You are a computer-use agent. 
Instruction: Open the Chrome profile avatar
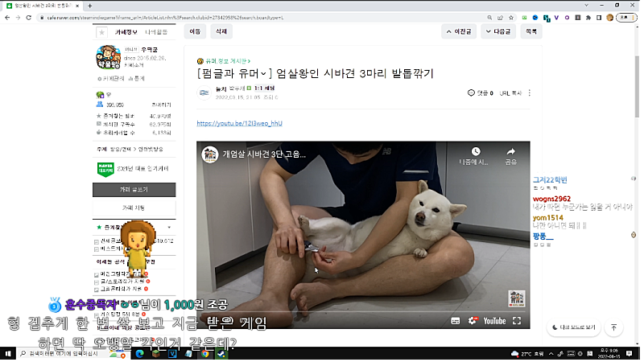point(610,18)
